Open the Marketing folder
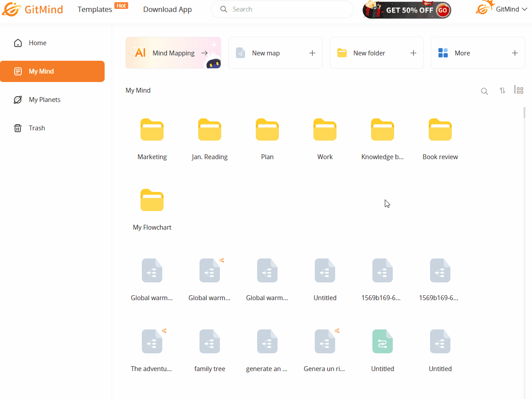 (152, 129)
